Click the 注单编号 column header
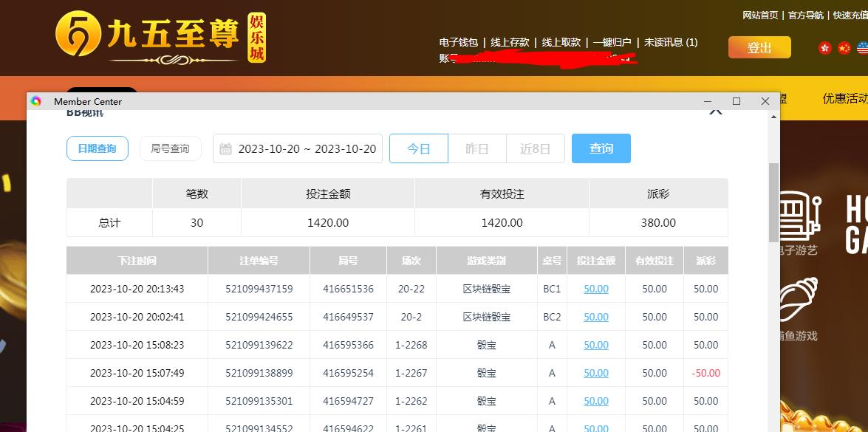The image size is (868, 432). (259, 261)
